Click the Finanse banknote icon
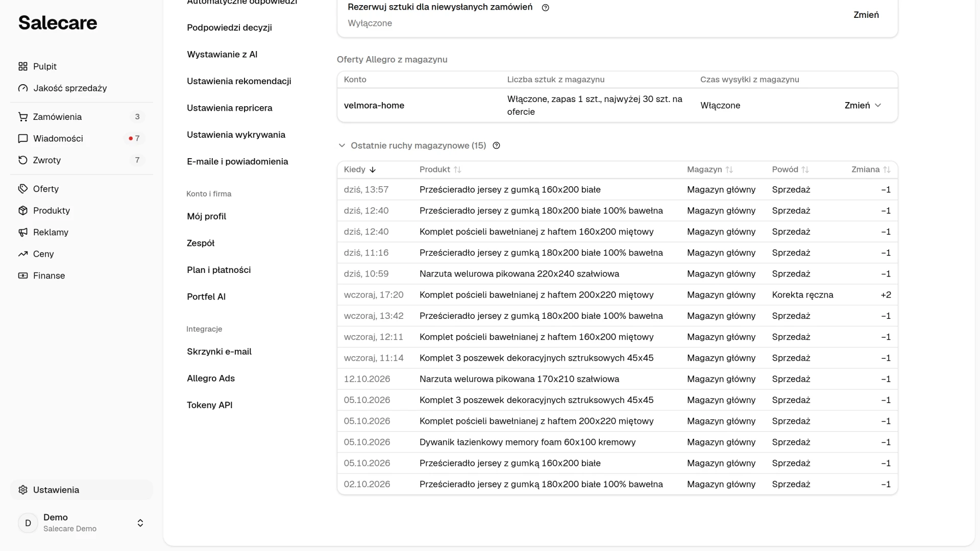The image size is (980, 551). click(23, 275)
